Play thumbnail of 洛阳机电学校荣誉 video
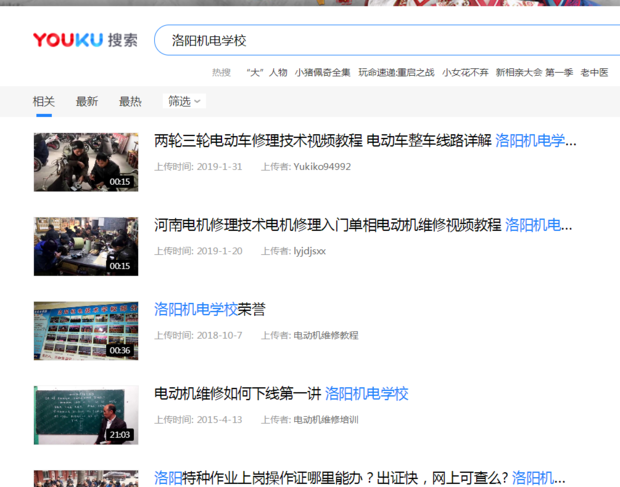 pos(86,331)
